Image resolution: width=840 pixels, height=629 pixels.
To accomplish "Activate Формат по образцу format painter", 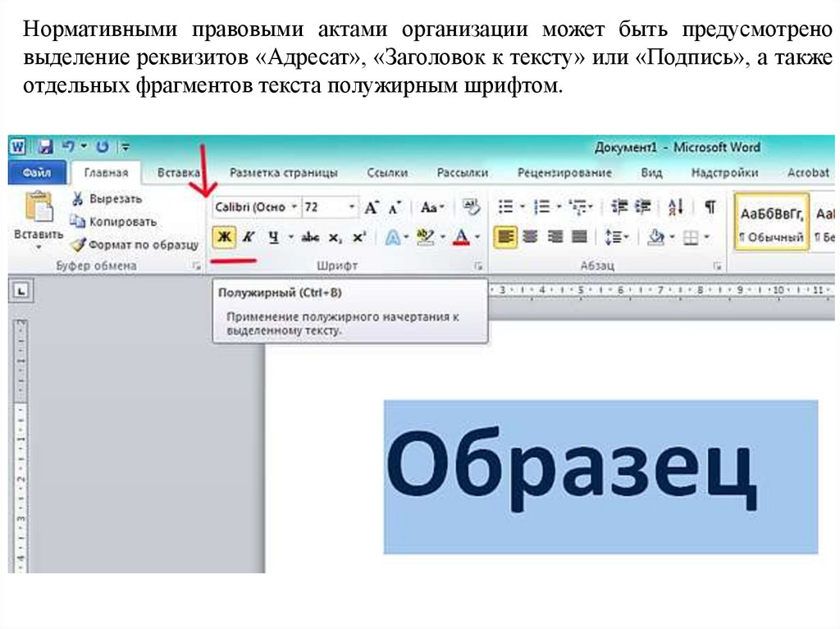I will click(134, 245).
